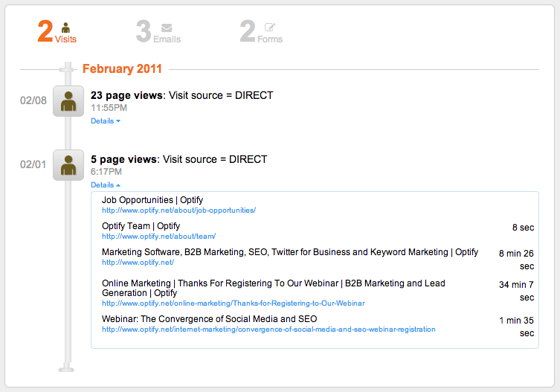Switch to the 2 Forms tab

[261, 32]
